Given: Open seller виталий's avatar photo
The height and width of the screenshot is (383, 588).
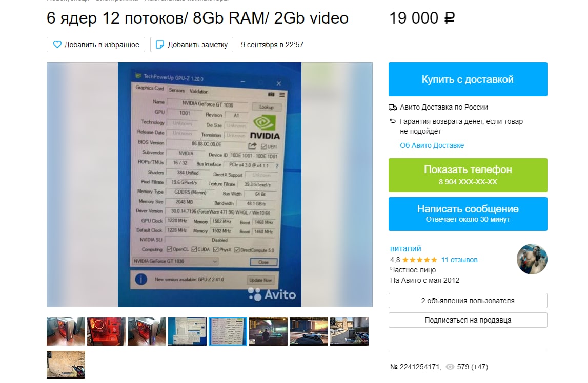Looking at the screenshot, I should [x=532, y=259].
